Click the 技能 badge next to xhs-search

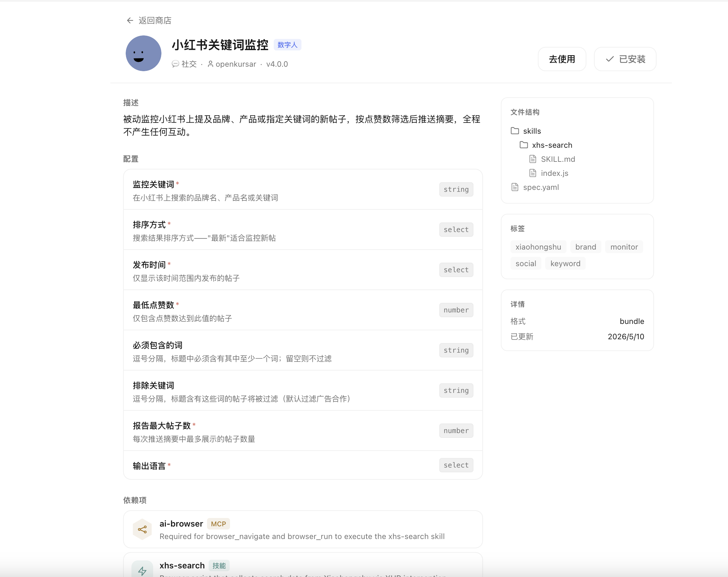coord(219,566)
